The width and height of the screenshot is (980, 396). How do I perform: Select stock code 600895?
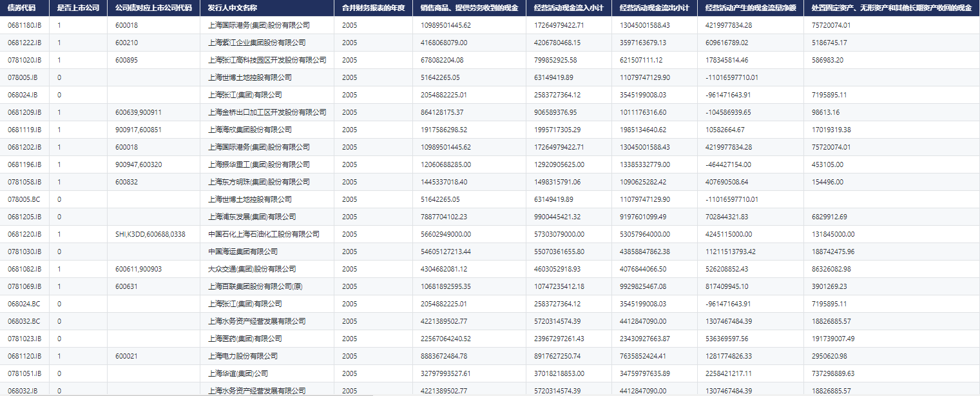coord(127,60)
